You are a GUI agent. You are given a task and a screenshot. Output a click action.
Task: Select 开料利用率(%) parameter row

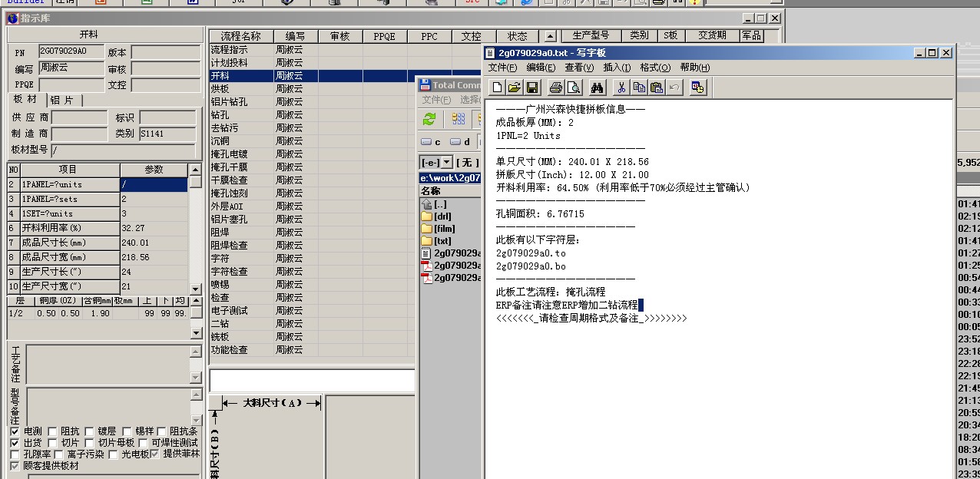[x=97, y=228]
